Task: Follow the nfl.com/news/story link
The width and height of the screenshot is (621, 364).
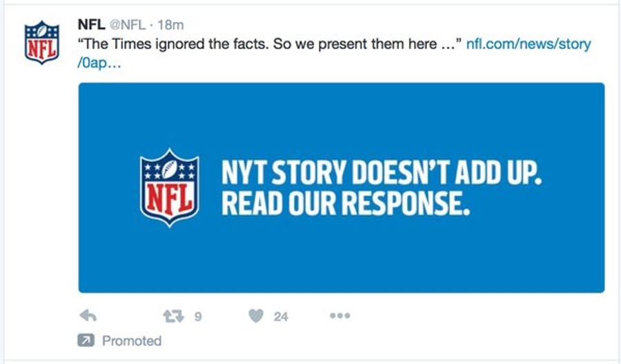Action: point(529,43)
